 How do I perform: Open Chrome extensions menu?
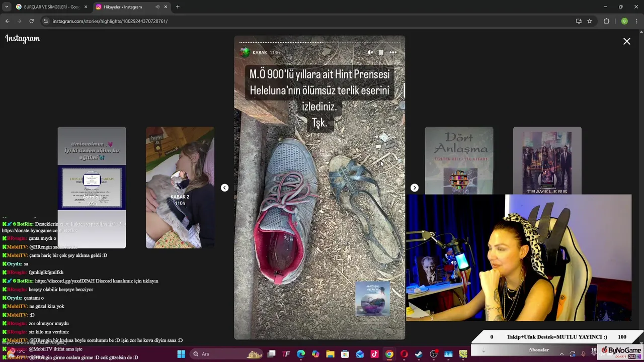click(607, 21)
